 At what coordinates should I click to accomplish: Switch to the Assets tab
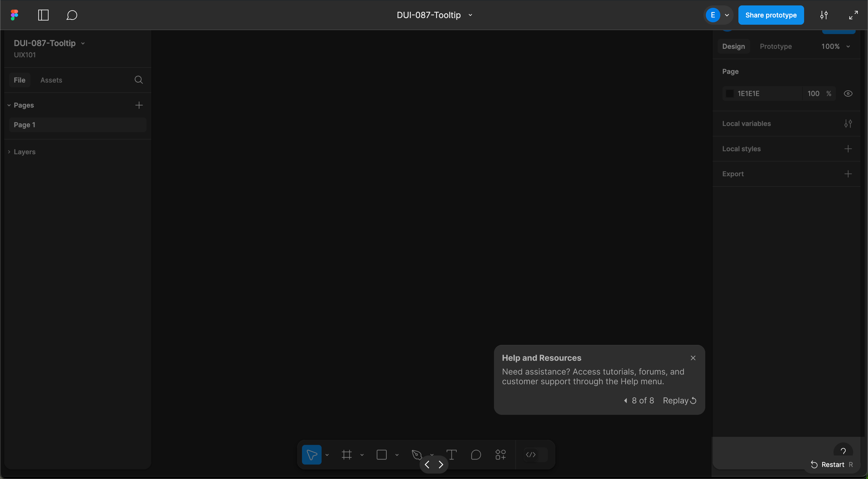point(51,80)
